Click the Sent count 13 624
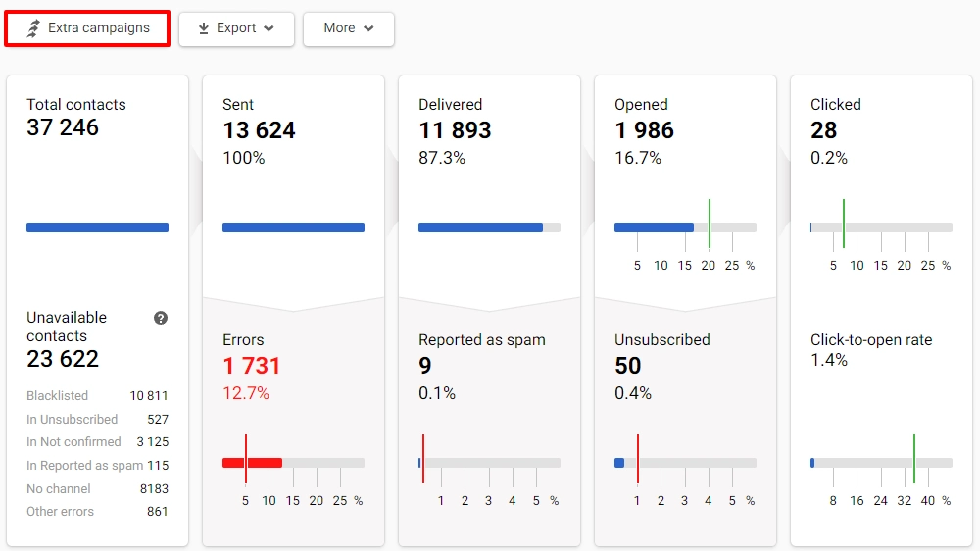This screenshot has height=551, width=980. [x=259, y=130]
